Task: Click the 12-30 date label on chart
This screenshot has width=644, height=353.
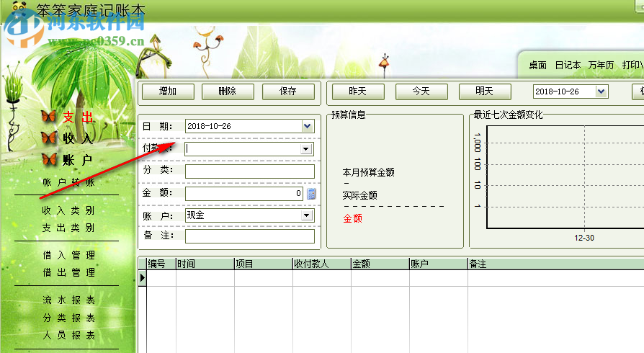Action: coord(584,238)
